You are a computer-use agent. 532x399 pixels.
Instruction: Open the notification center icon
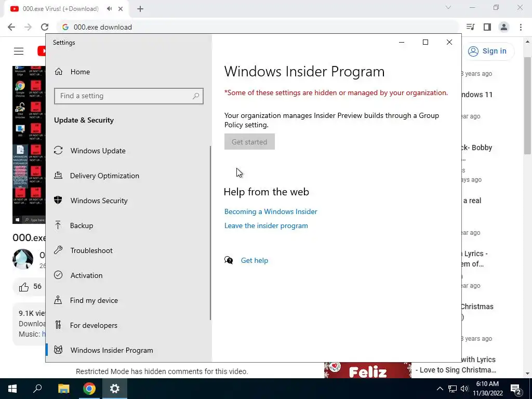click(x=516, y=389)
